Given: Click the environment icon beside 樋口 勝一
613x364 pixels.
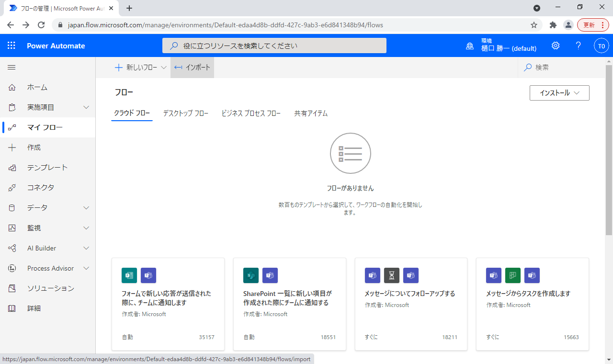Looking at the screenshot, I should [x=470, y=46].
